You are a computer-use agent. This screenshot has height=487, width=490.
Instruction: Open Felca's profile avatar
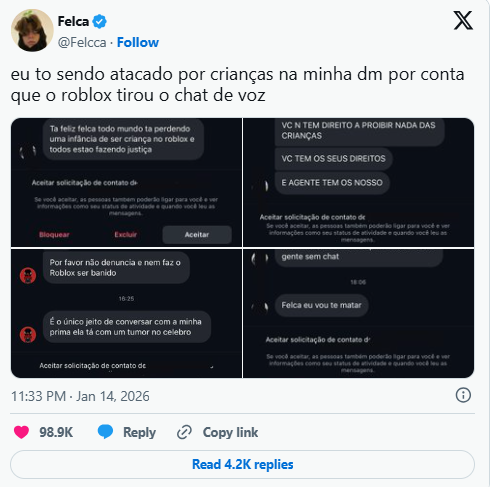32,30
